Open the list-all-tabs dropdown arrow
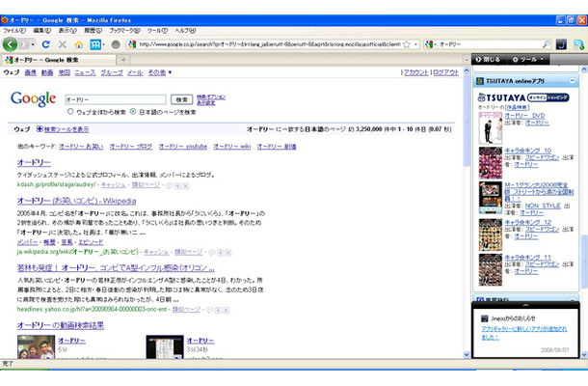The image size is (588, 386). 467,60
